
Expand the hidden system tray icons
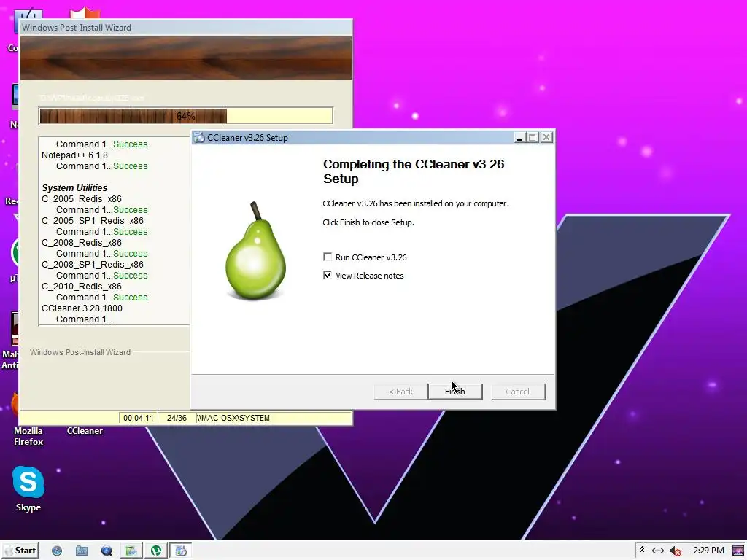point(642,551)
